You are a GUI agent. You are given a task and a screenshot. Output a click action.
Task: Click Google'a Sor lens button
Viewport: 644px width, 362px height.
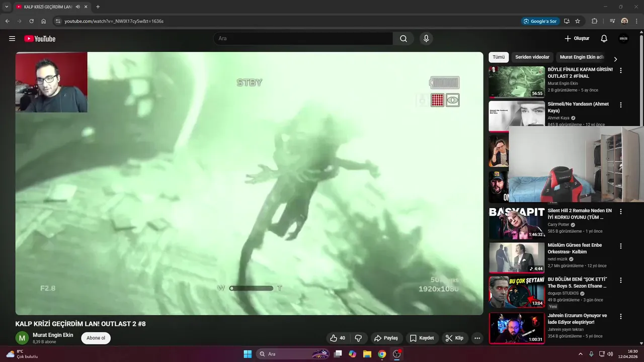540,21
